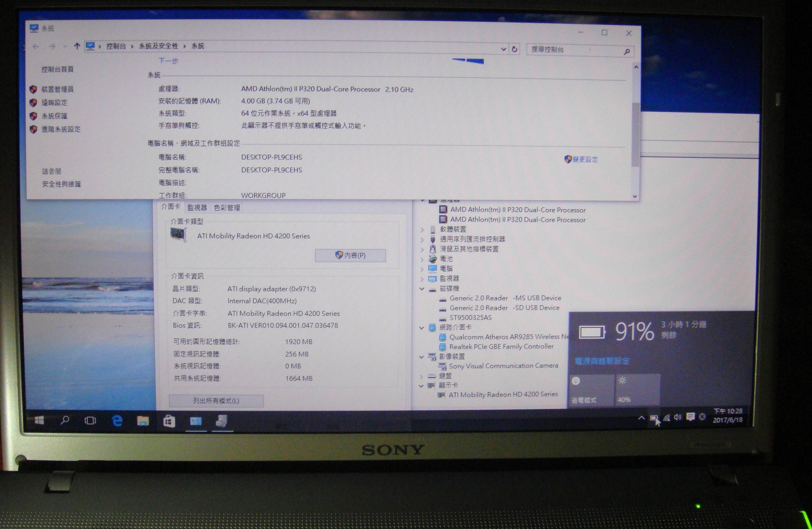Select System and Security breadcrumb
Viewport: 812px width, 529px height.
158,46
